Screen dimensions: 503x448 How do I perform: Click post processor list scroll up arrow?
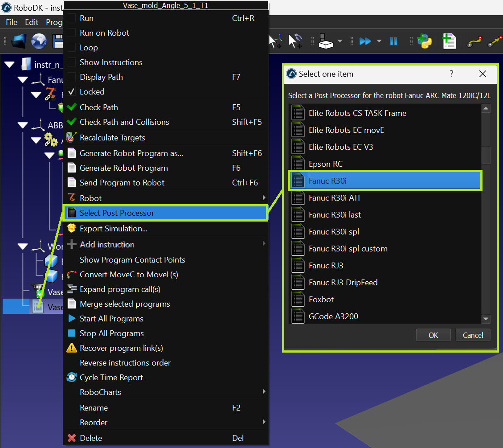click(x=486, y=109)
